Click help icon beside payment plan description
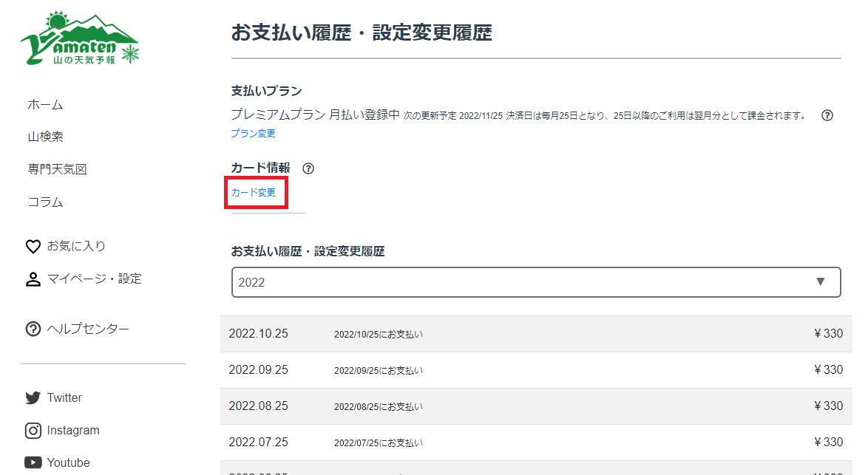The height and width of the screenshot is (475, 868). (x=827, y=115)
